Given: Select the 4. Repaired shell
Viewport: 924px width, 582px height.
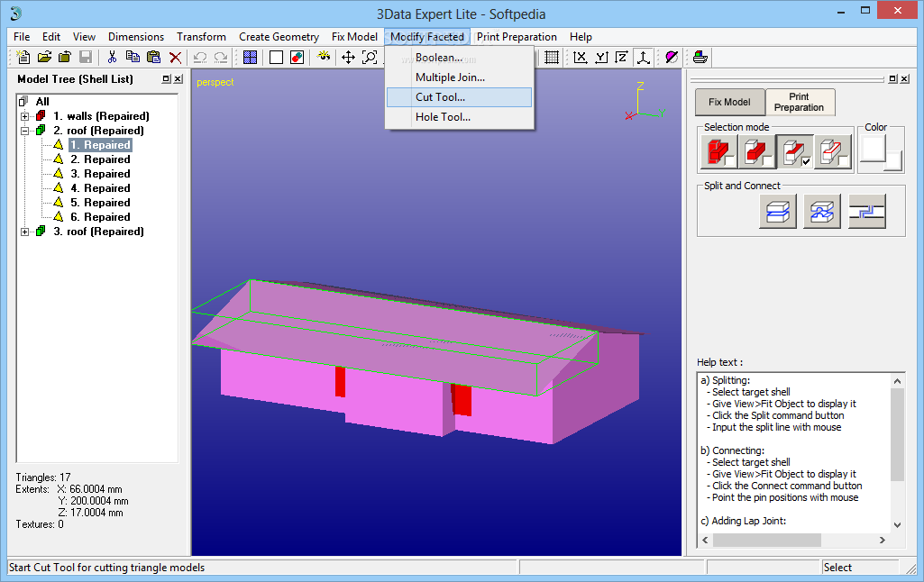Looking at the screenshot, I should [x=100, y=188].
